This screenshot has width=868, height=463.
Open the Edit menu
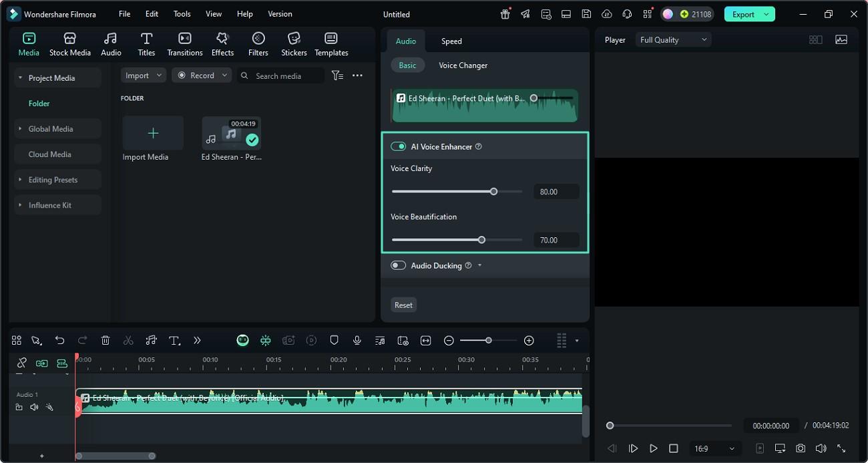click(x=152, y=14)
